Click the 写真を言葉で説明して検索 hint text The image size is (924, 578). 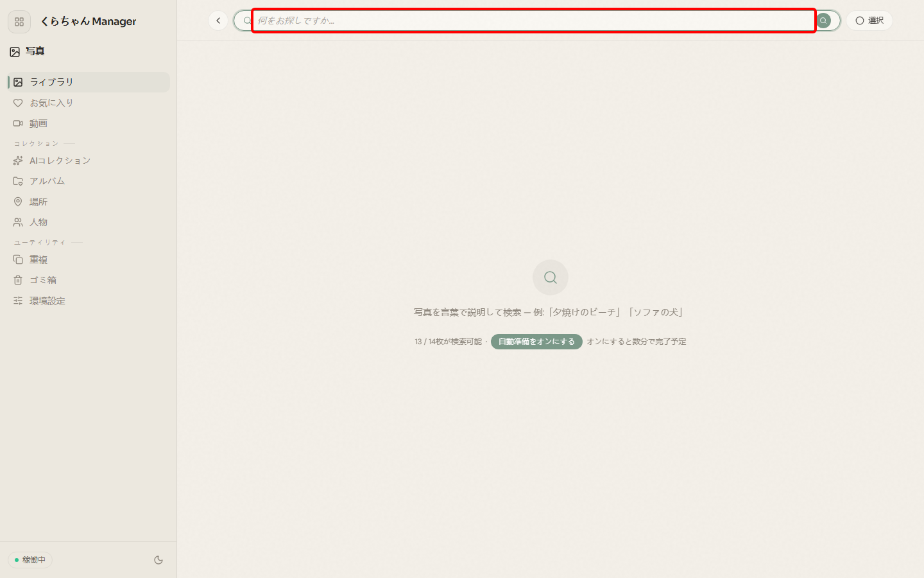(550, 312)
